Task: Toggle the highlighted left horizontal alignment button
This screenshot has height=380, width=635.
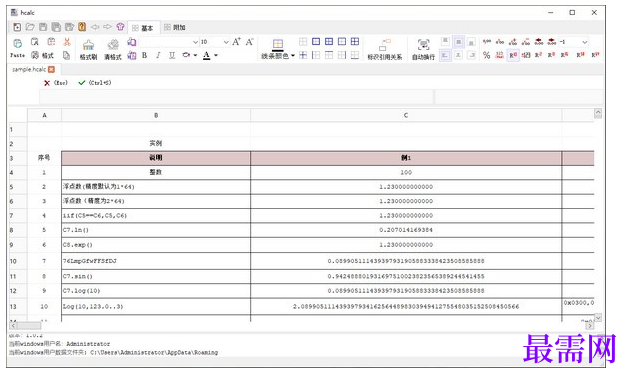Action: coord(445,55)
